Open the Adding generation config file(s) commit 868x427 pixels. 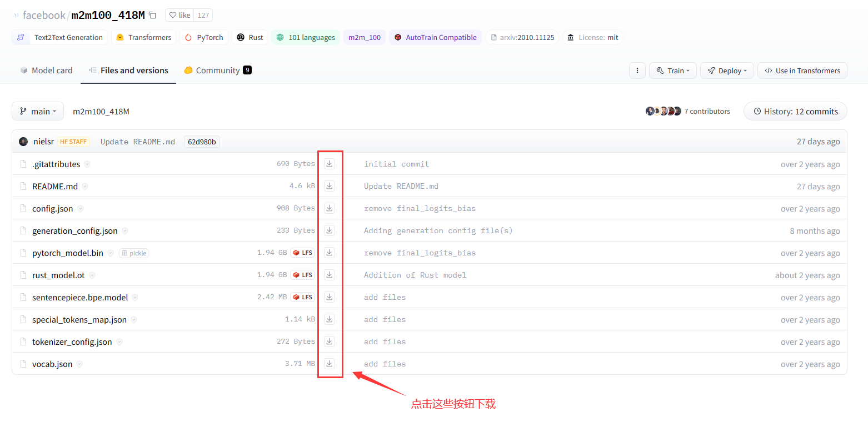438,230
